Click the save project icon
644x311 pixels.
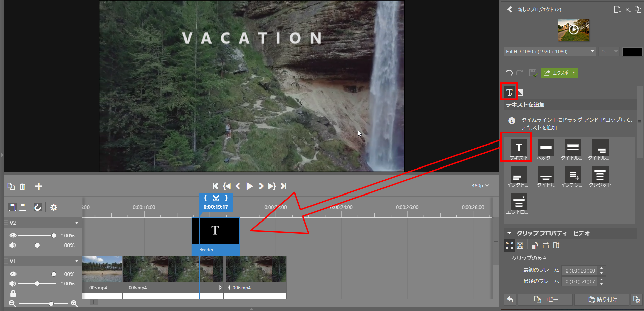pos(533,73)
